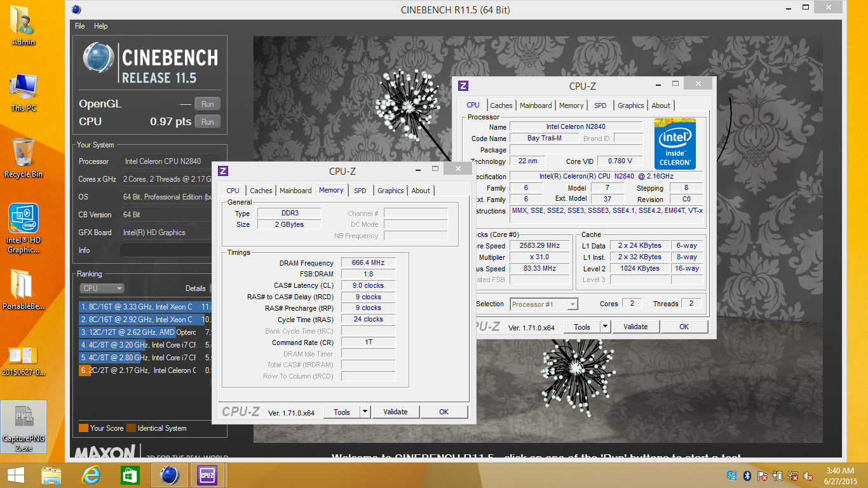Screen dimensions: 868x488
Task: Select ranking row 12C/12T @ 2.62 GHz AMD
Action: [146, 332]
